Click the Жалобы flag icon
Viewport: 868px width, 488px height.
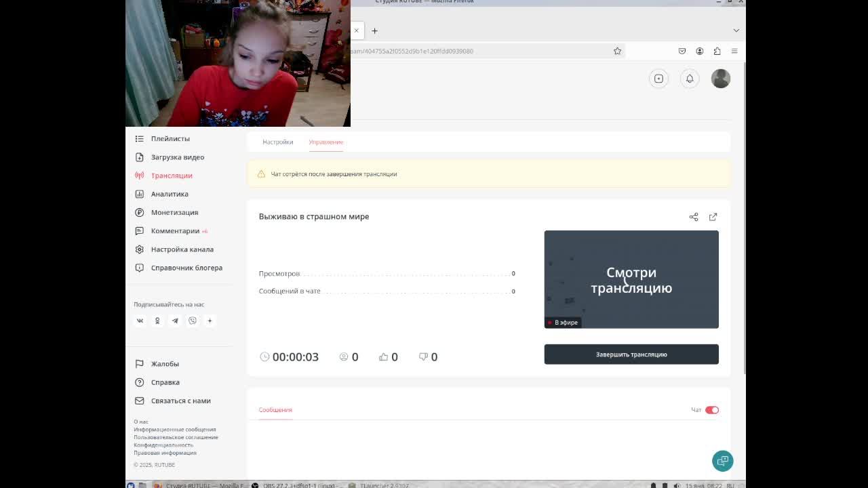pos(139,364)
